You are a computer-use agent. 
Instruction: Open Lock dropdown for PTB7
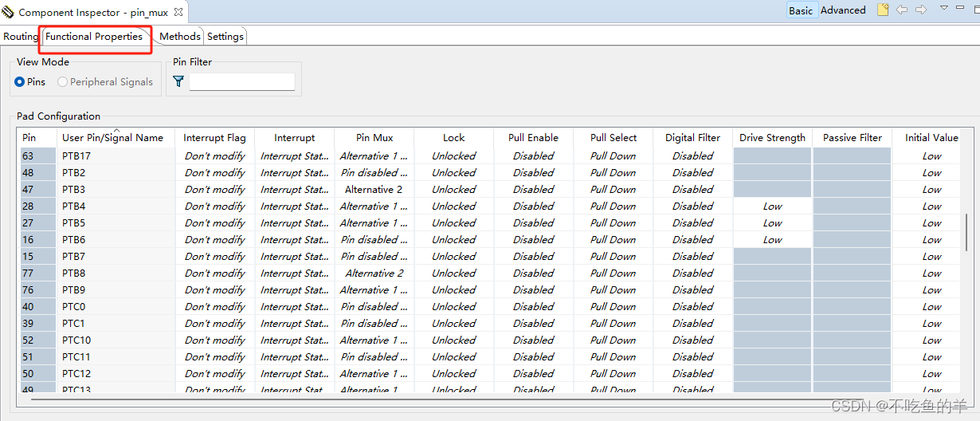click(453, 256)
